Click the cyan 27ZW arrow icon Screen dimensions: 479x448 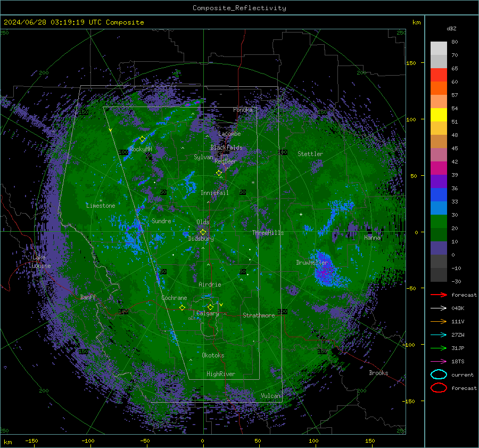point(439,335)
